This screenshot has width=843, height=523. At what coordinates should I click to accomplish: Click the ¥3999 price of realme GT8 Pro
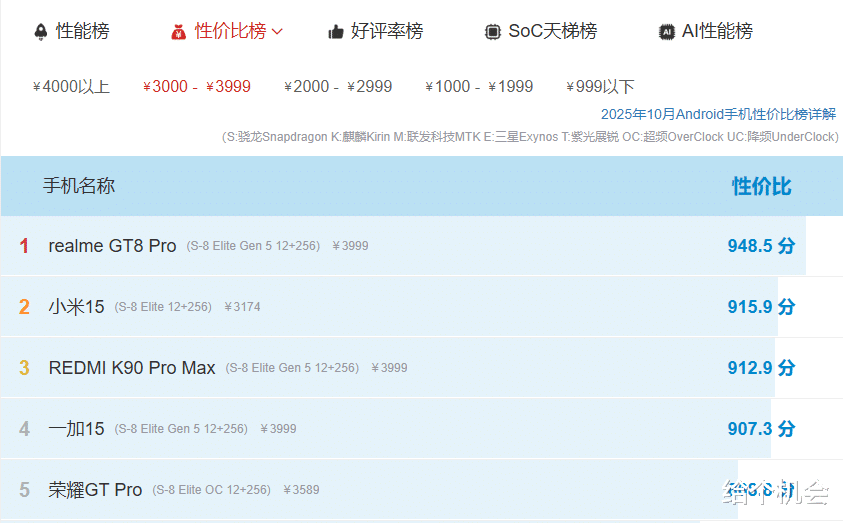tap(351, 246)
